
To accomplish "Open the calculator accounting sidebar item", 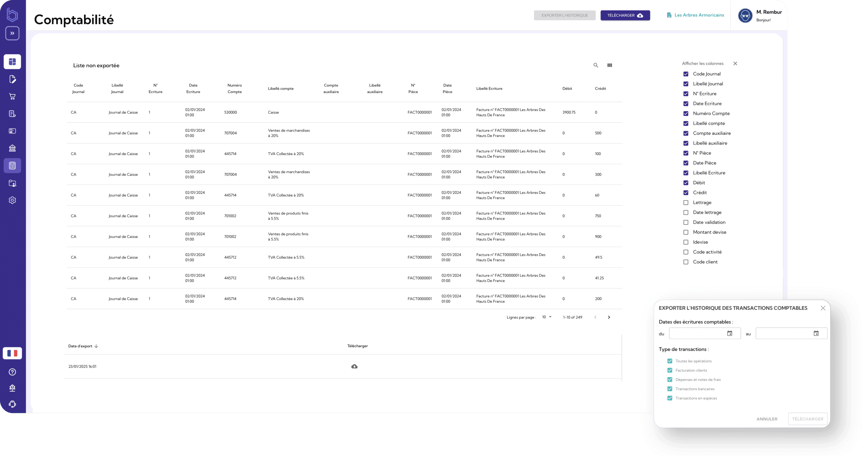I will (13, 166).
